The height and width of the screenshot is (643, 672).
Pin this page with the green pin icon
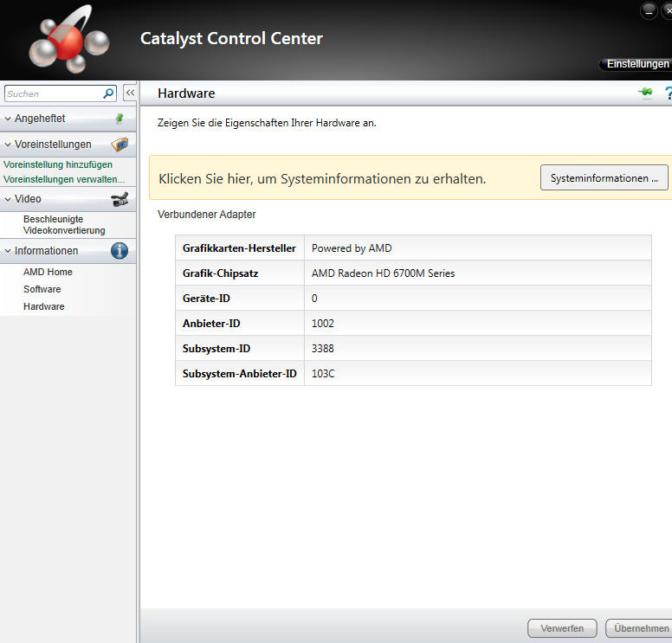tap(645, 92)
